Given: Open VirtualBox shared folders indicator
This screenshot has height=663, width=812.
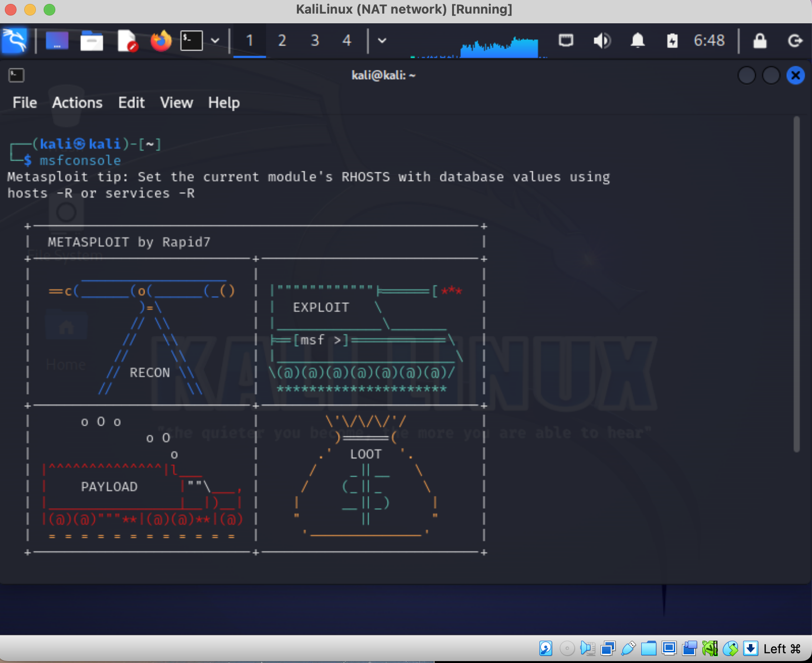Looking at the screenshot, I should (x=649, y=648).
